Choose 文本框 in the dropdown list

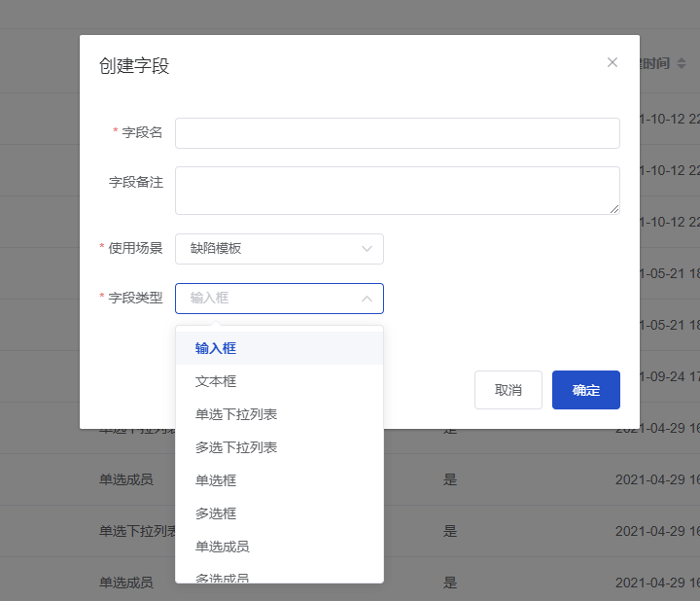[216, 381]
